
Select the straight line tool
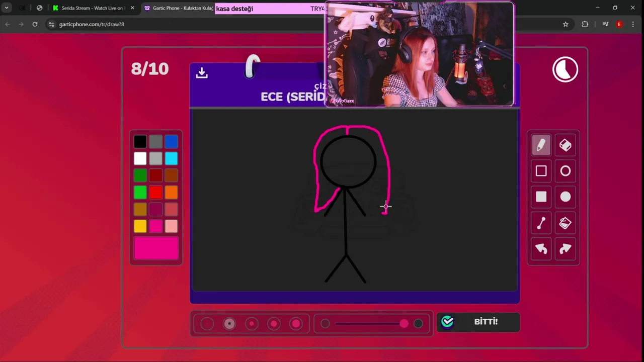[541, 223]
